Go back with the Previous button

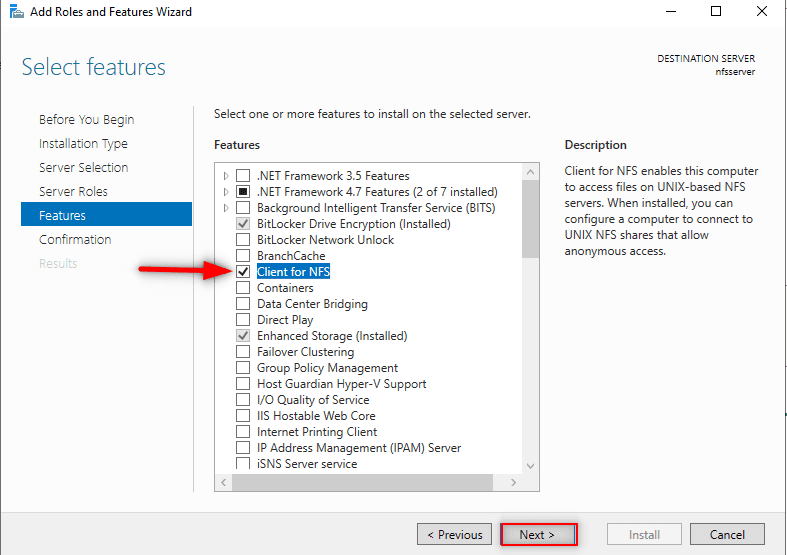tap(455, 535)
